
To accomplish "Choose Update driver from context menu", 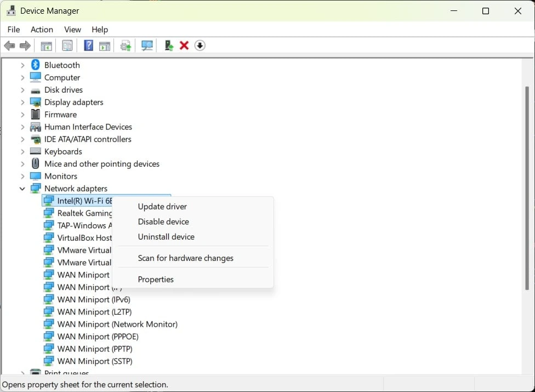I will pyautogui.click(x=162, y=207).
